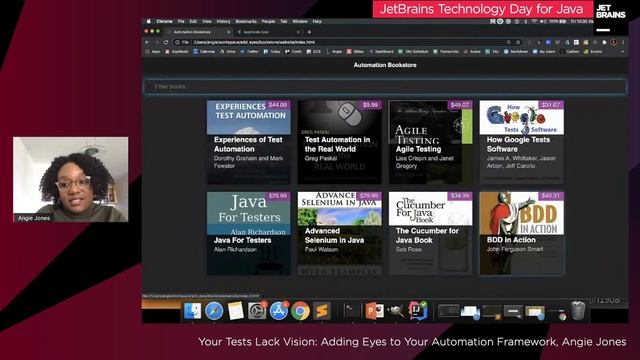640x360 pixels.
Task: Select How Google Tests Software cover image
Action: [522, 118]
